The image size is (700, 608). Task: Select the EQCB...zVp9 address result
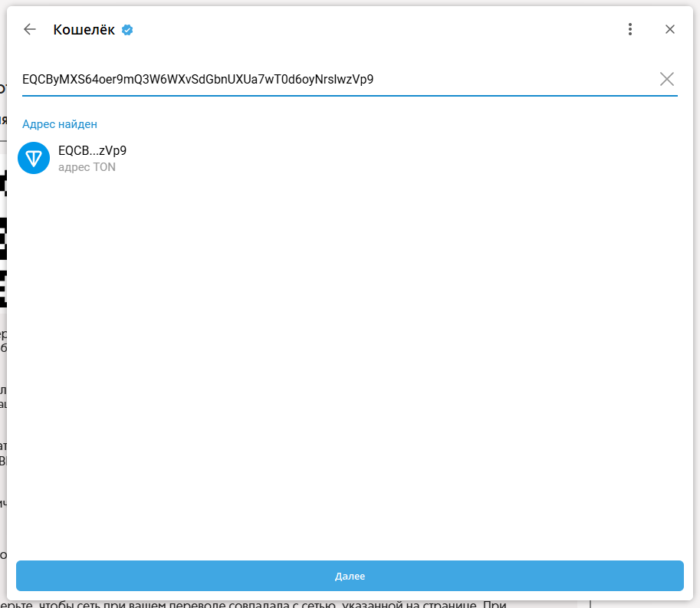click(x=92, y=151)
